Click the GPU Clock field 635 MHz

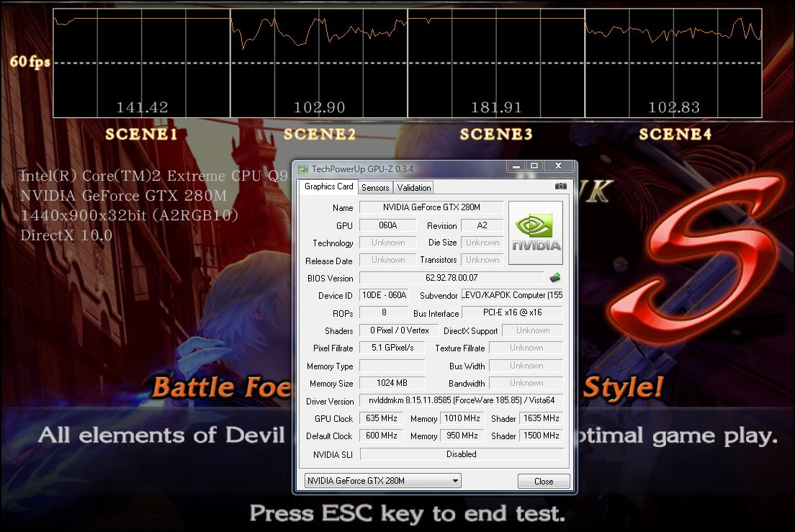381,418
